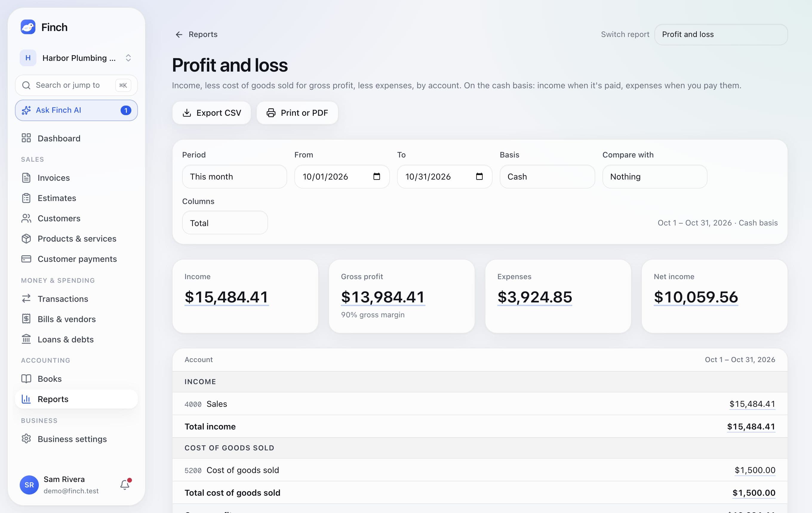Click the Cost of goods sold $1,500.00 amount
The height and width of the screenshot is (513, 812).
click(755, 470)
